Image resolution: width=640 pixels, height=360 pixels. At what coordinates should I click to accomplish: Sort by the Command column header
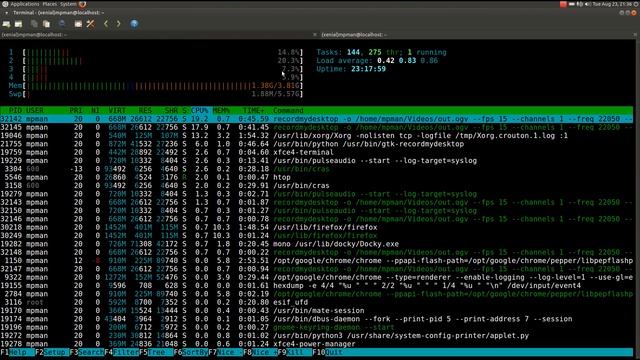[x=288, y=111]
